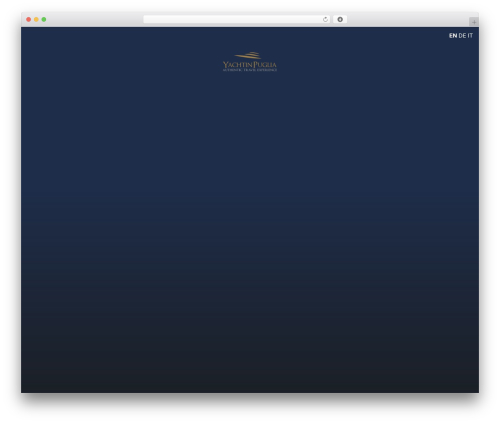Reload the page with refresh icon
500x423 pixels.
325,19
